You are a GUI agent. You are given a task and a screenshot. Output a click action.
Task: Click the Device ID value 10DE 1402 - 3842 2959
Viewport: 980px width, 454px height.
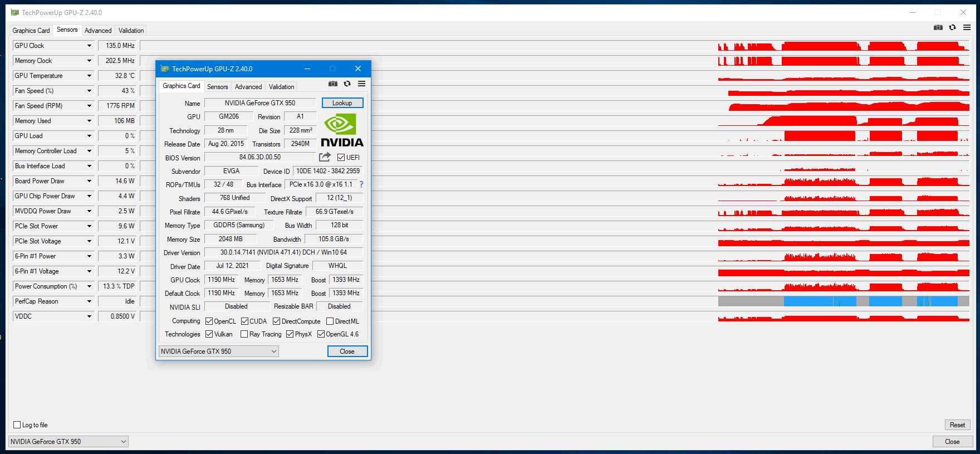click(x=328, y=171)
